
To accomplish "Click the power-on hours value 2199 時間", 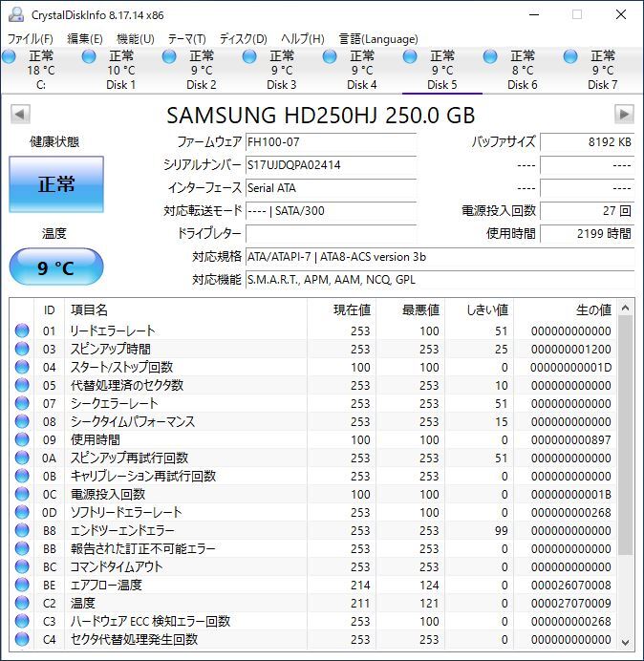I will pyautogui.click(x=587, y=233).
